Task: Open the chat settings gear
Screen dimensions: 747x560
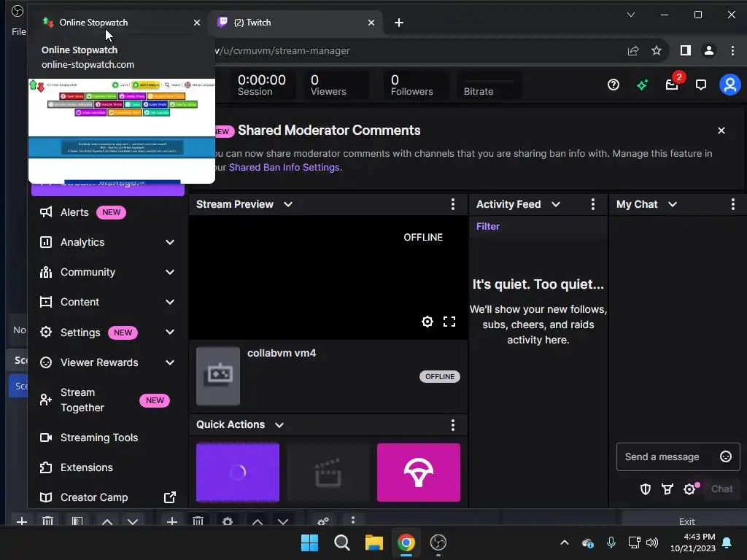Action: pyautogui.click(x=689, y=489)
